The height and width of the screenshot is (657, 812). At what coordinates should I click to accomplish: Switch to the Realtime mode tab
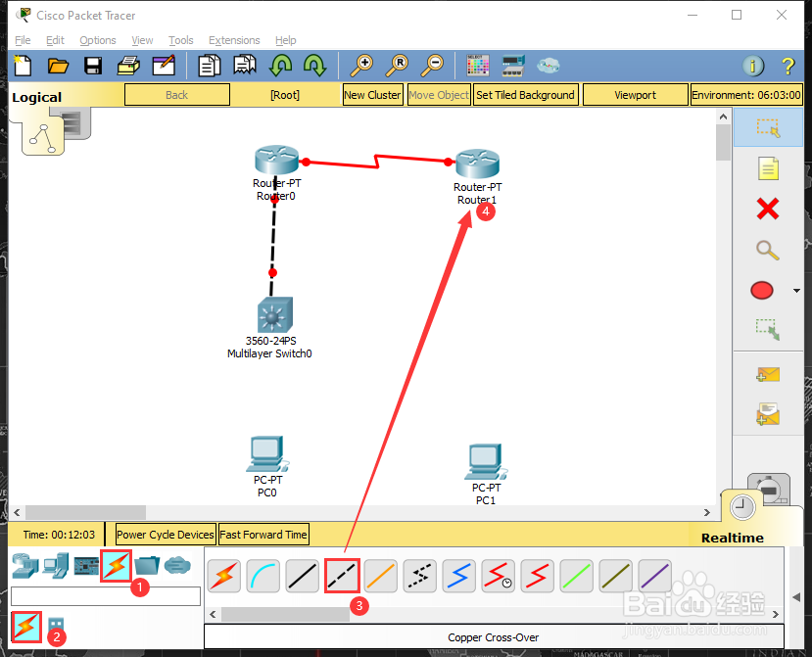pyautogui.click(x=733, y=538)
